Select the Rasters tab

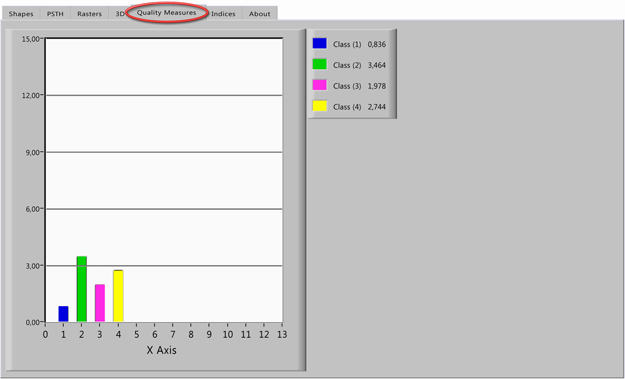point(89,14)
